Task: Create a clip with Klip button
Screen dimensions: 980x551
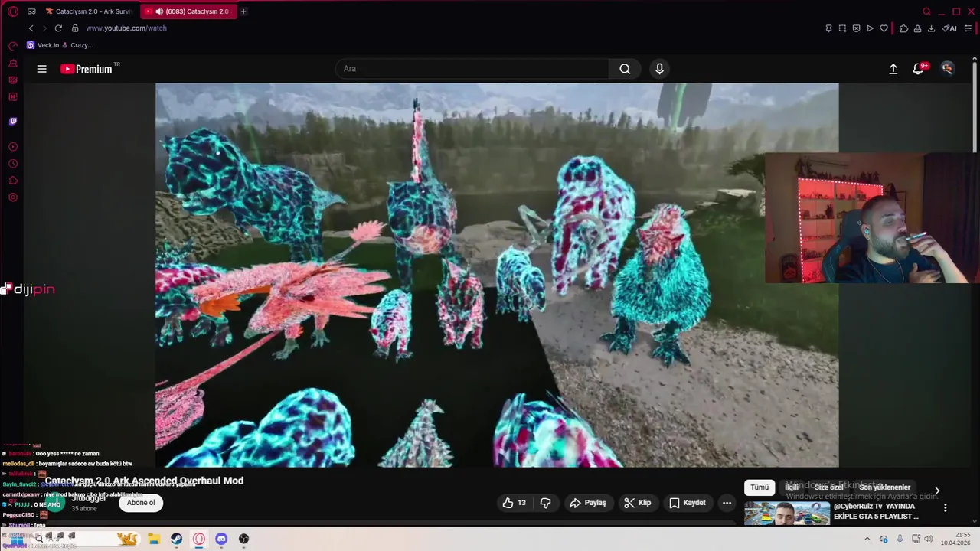Action: 637,503
